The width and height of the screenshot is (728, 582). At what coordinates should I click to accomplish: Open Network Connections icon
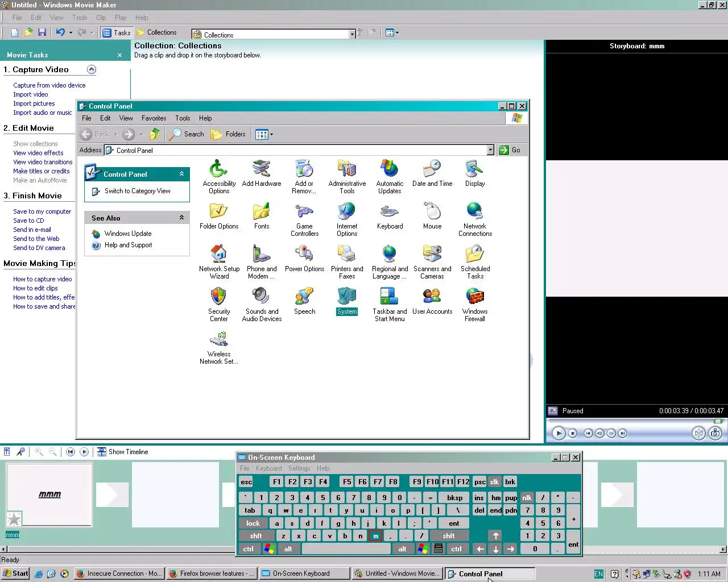[475, 219]
